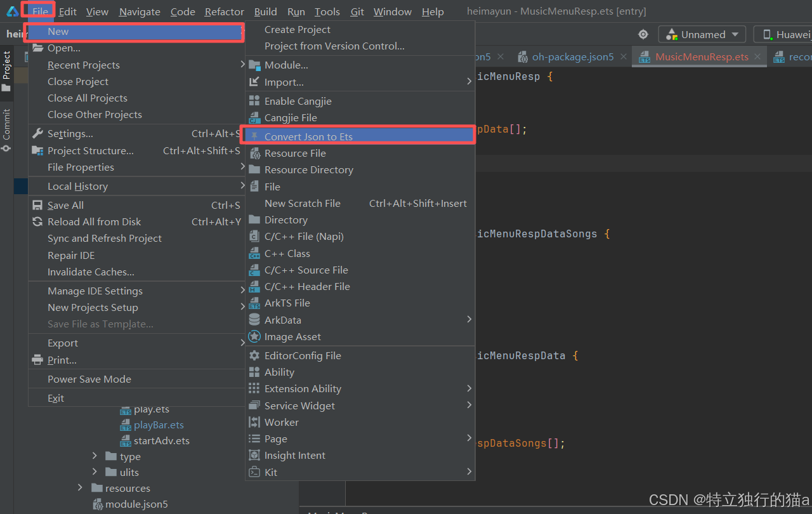Click the C/C++ Source File icon
Screen dimensions: 812x514
(x=254, y=270)
